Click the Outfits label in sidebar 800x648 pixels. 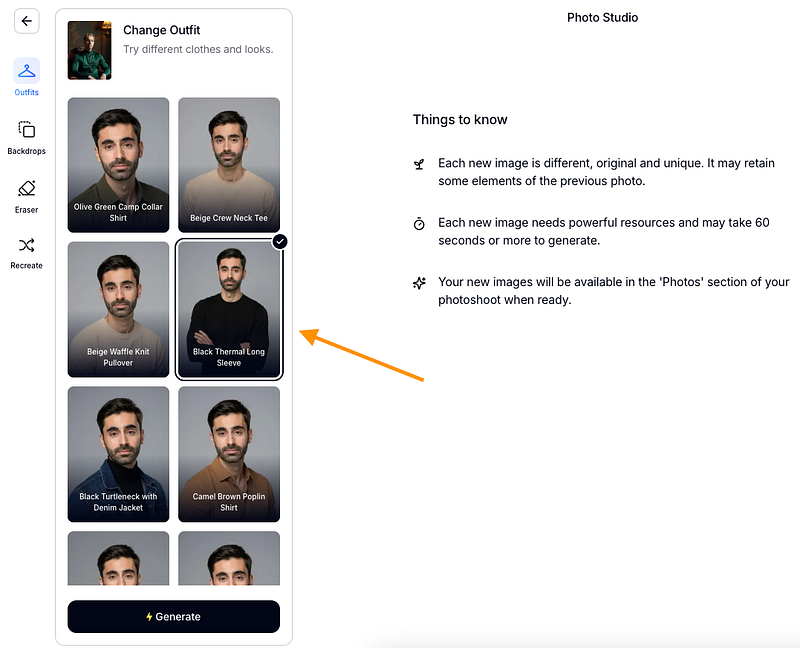pos(27,92)
